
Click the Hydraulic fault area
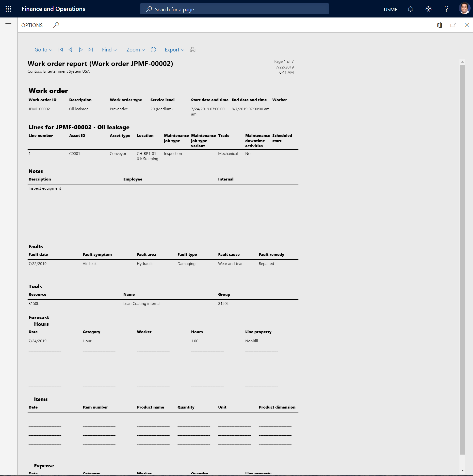pyautogui.click(x=145, y=264)
